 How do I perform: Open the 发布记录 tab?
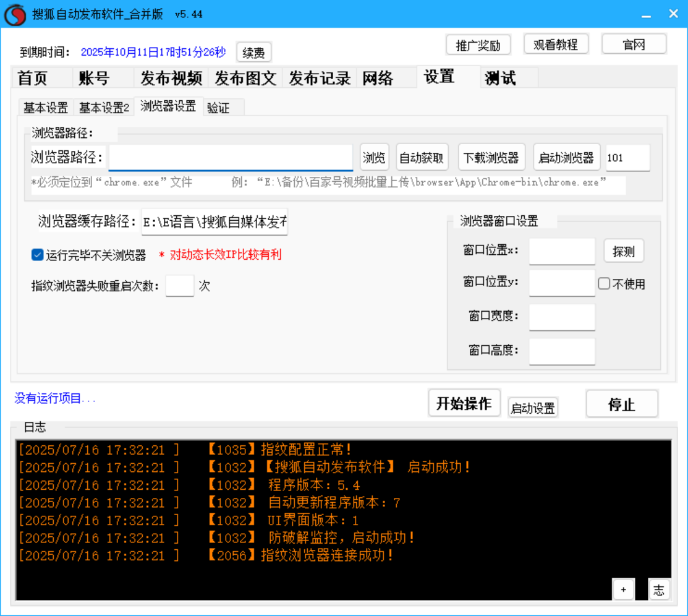(320, 78)
